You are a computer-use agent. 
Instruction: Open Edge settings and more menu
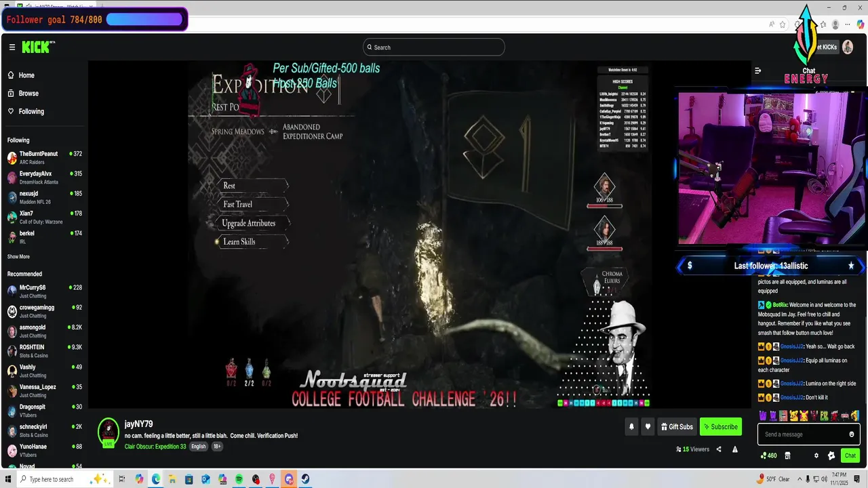[848, 24]
